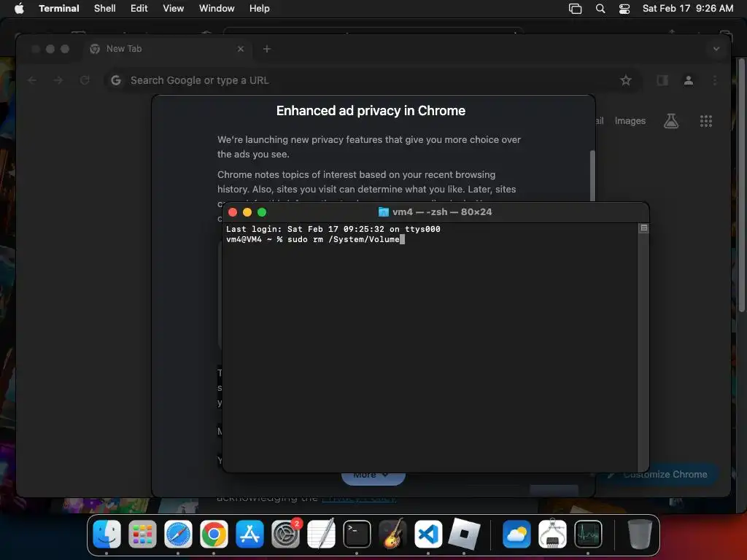
Task: Click the privacy dialog scrollbar
Action: [592, 176]
